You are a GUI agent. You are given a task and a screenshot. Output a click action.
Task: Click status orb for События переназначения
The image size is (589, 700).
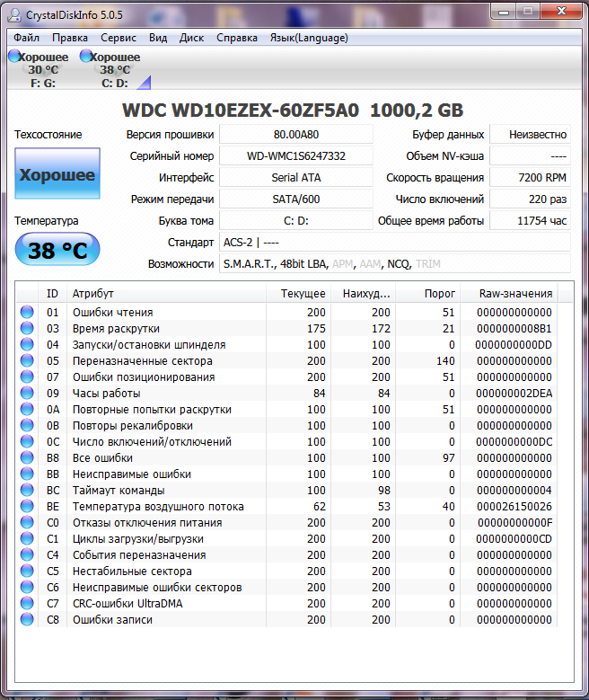[x=27, y=554]
